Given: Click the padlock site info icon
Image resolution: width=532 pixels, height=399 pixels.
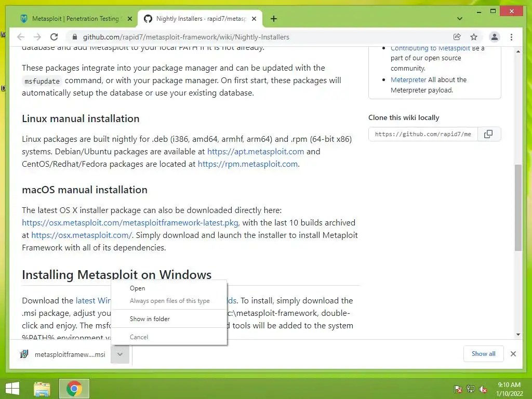Looking at the screenshot, I should coord(75,37).
